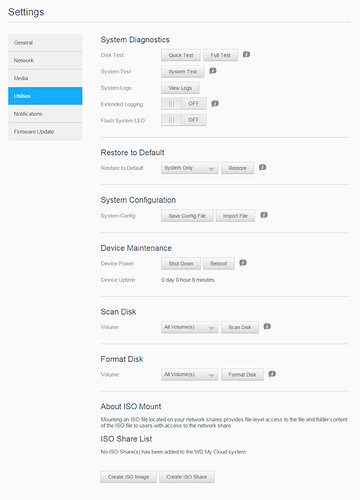Click the Create ISO Share button

(187, 477)
